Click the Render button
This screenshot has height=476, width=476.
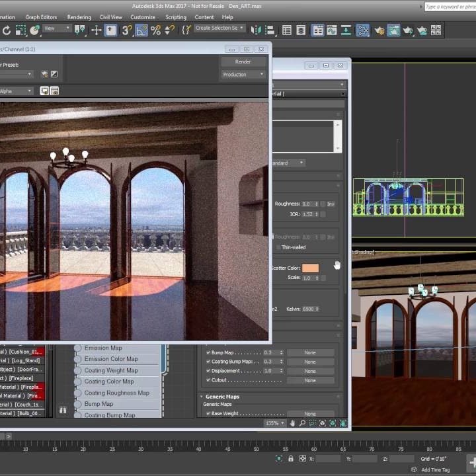(243, 61)
